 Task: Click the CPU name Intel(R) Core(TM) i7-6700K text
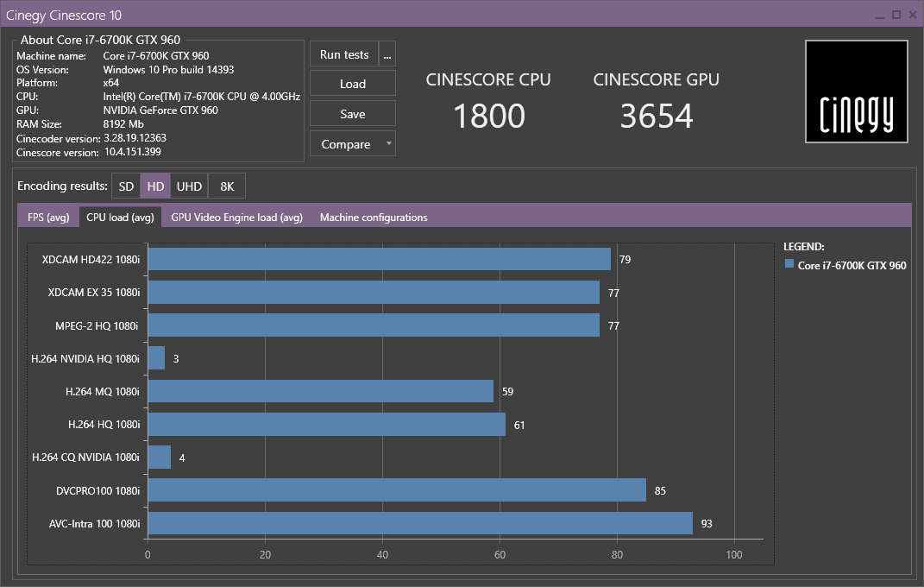pyautogui.click(x=202, y=97)
